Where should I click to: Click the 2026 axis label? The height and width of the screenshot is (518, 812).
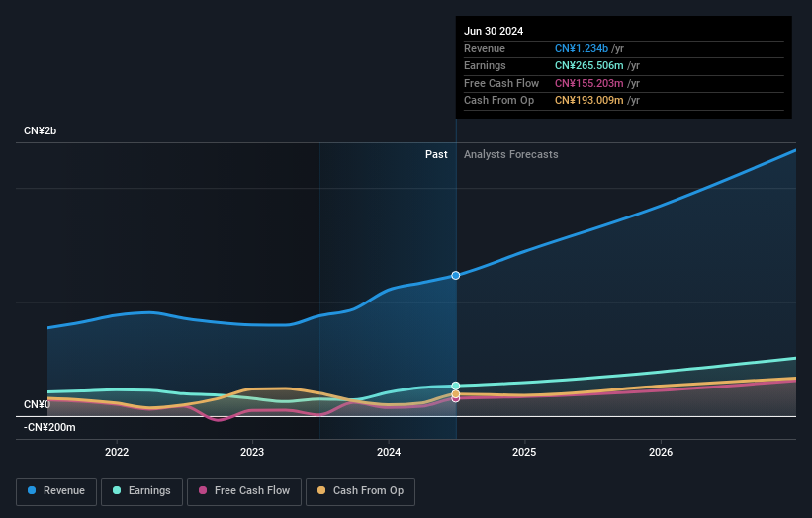pos(661,452)
